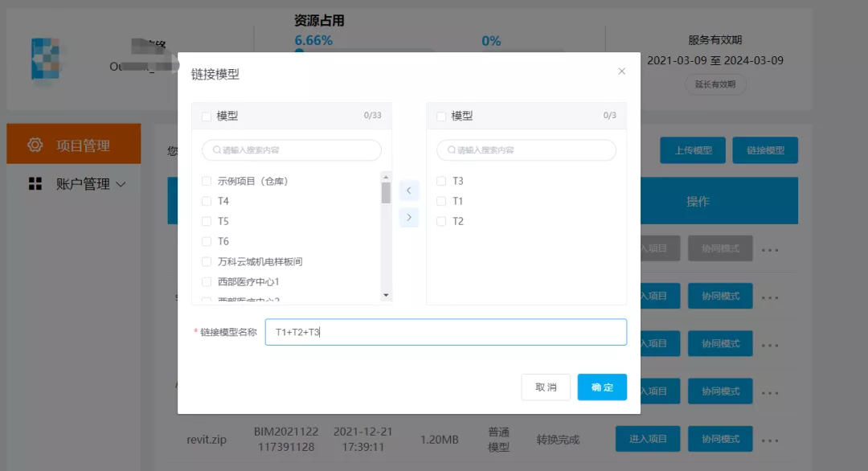Click the left model list scrollbar thumb
Screen dimensions: 868x471
click(x=386, y=193)
